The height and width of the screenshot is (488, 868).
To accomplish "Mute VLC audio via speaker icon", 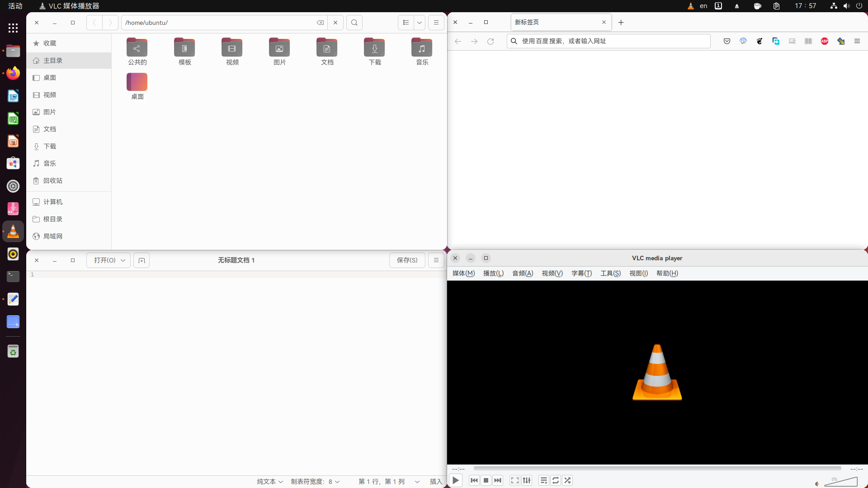I will click(817, 483).
